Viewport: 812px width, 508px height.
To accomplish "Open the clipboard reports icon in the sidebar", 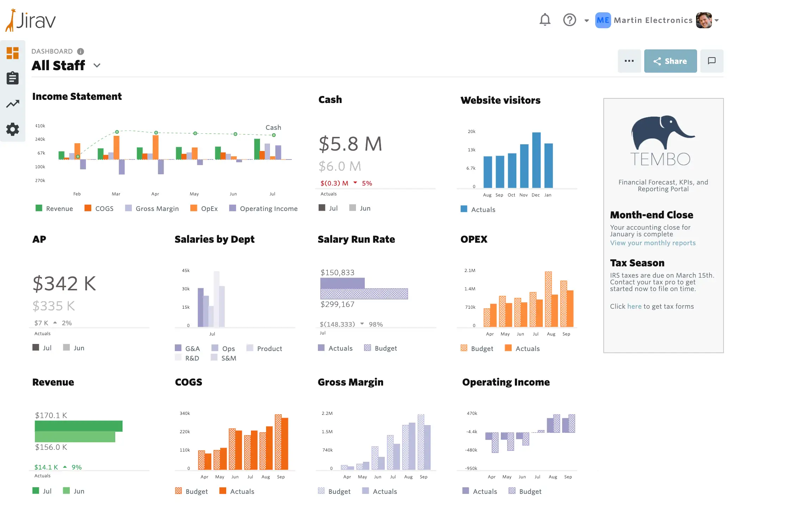I will coord(13,78).
